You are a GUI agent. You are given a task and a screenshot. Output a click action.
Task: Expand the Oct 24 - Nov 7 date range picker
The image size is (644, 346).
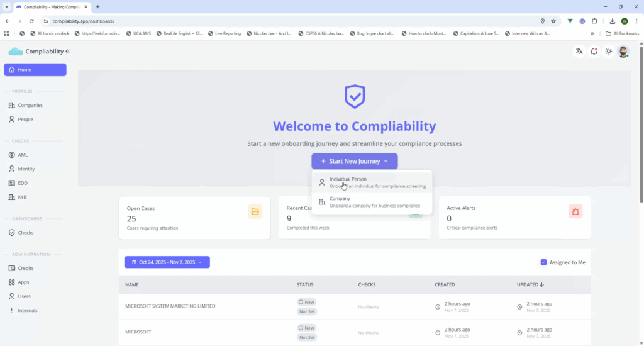167,262
